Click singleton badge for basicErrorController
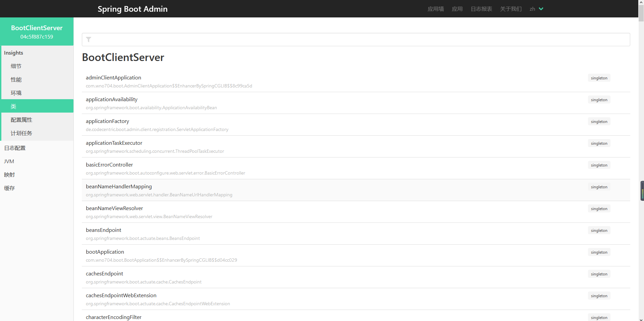Image resolution: width=644 pixels, height=321 pixels. [x=599, y=165]
